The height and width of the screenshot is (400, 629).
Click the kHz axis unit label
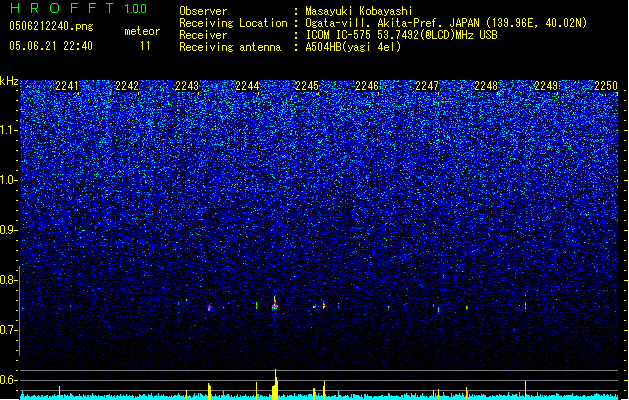coord(9,81)
